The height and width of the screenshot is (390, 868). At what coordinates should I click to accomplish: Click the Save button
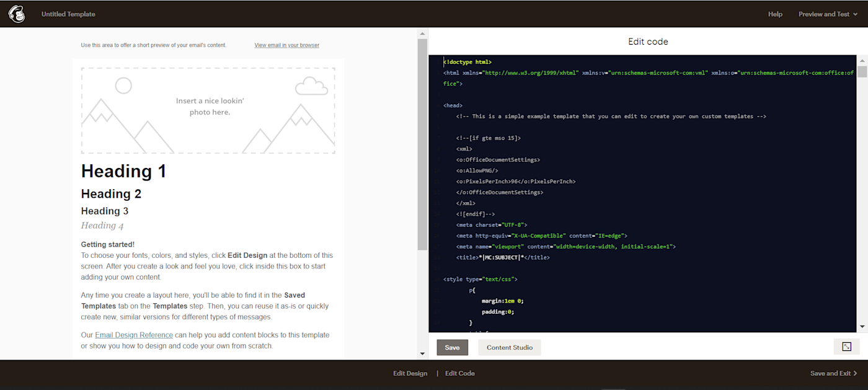(x=452, y=347)
